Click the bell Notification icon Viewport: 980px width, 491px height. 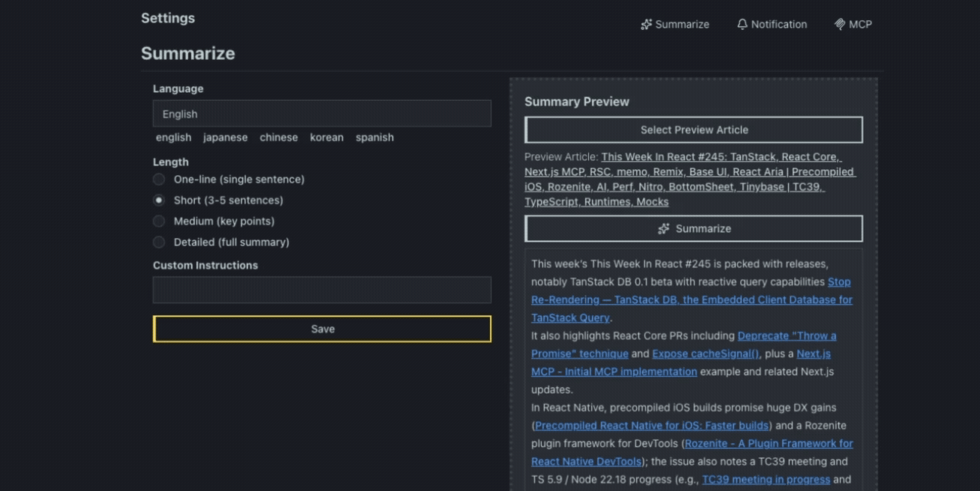pos(742,25)
